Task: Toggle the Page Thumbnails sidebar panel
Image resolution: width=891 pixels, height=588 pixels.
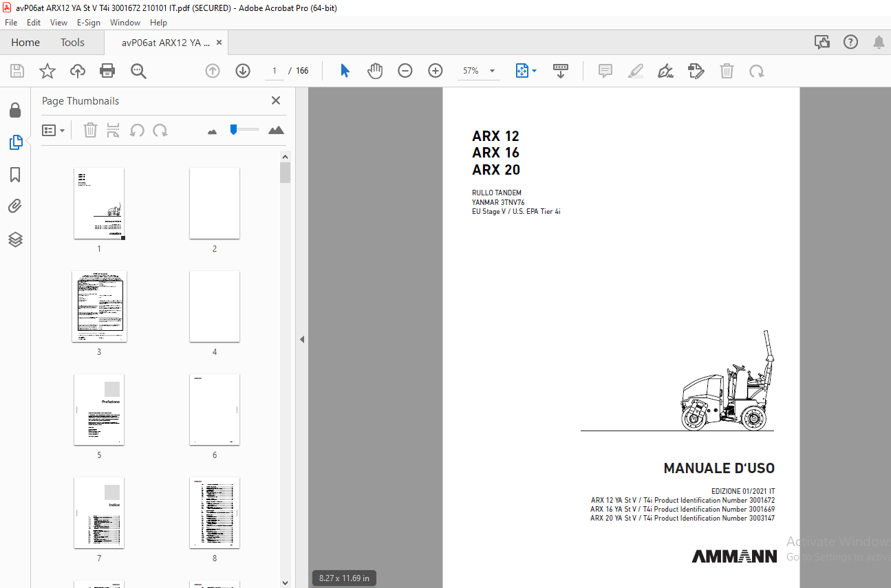Action: point(15,142)
